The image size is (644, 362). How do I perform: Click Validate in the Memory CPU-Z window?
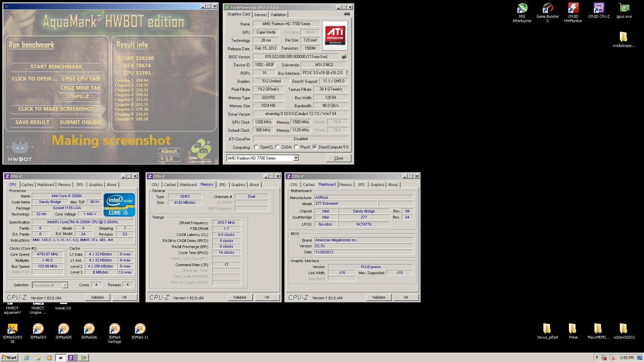pyautogui.click(x=240, y=298)
